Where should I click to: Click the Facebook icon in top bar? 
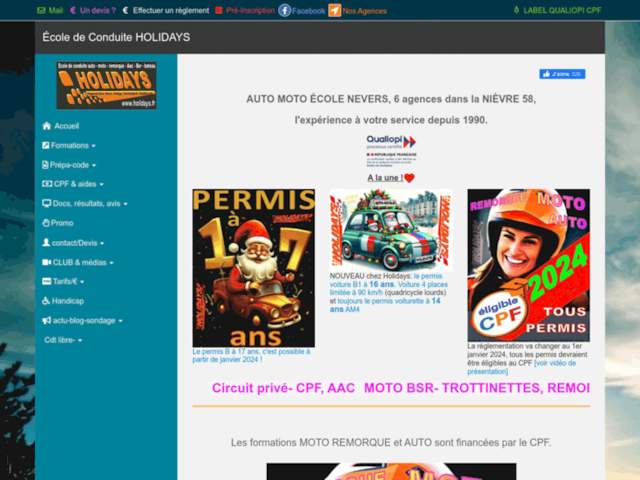(285, 10)
